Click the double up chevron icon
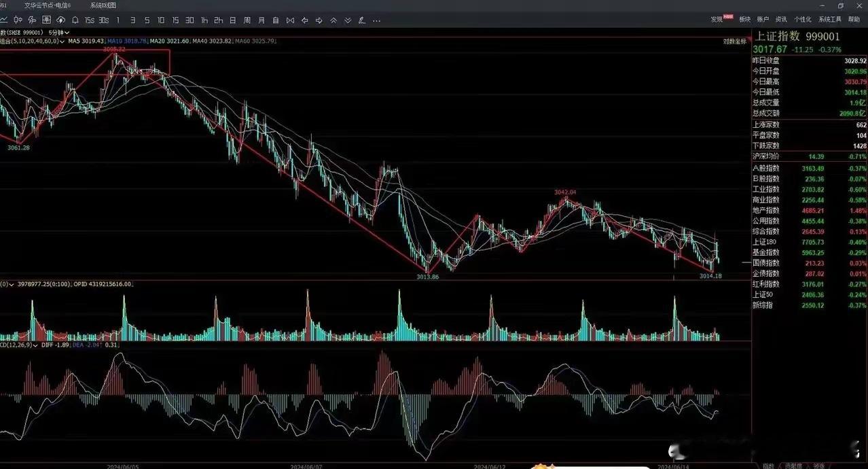 click(x=333, y=20)
